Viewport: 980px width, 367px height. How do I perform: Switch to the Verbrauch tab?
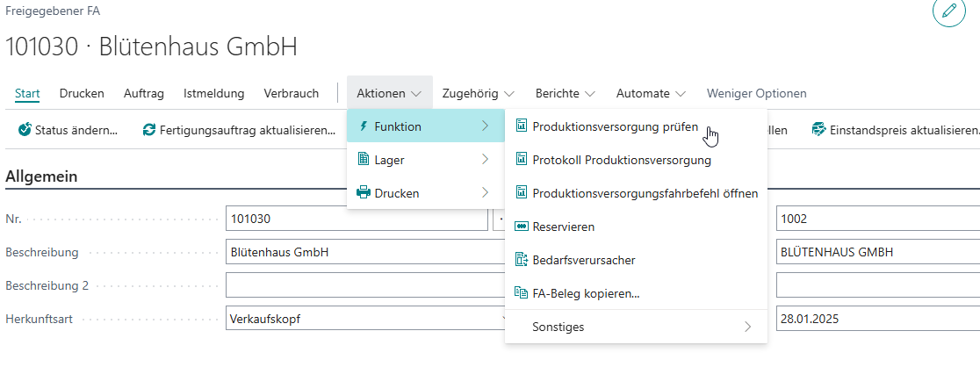click(x=291, y=93)
